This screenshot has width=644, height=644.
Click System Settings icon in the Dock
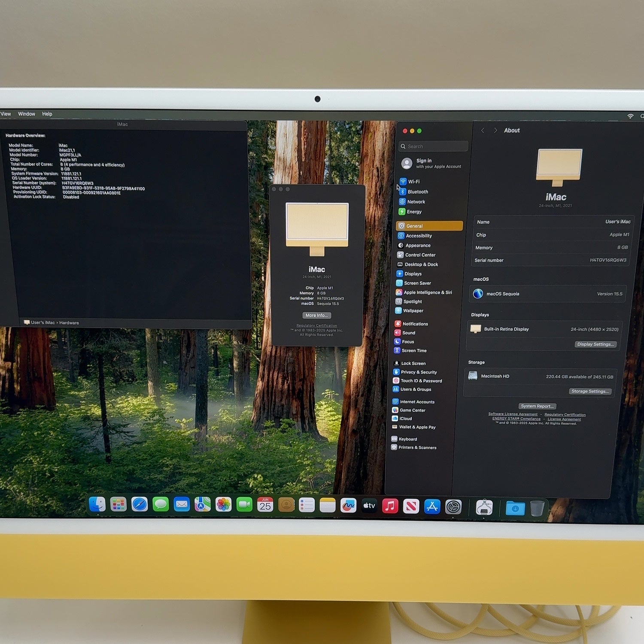pyautogui.click(x=453, y=507)
